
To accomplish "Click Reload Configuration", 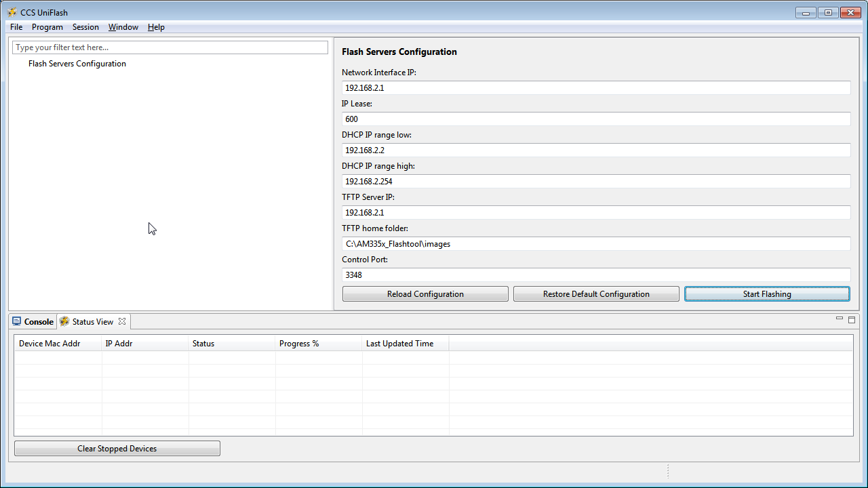I will pos(425,293).
